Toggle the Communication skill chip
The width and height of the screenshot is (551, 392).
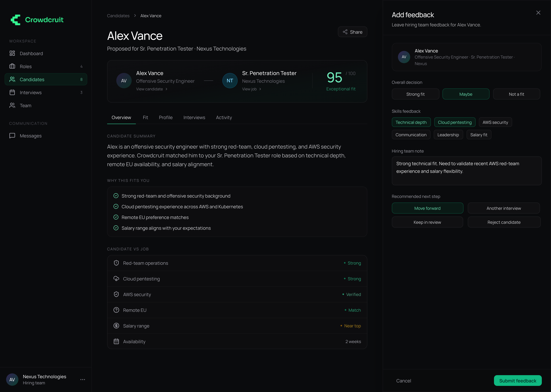click(411, 135)
